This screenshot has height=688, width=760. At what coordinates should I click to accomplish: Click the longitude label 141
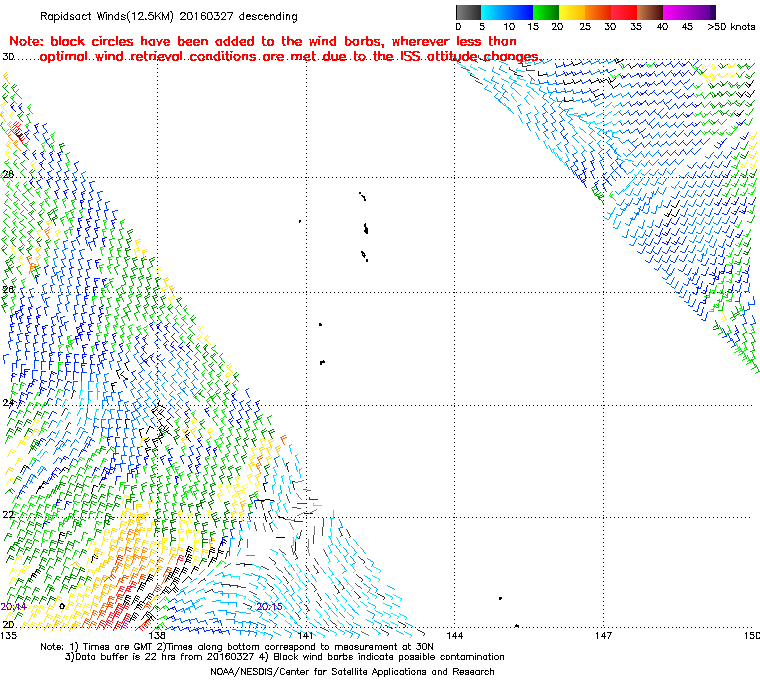click(x=306, y=635)
